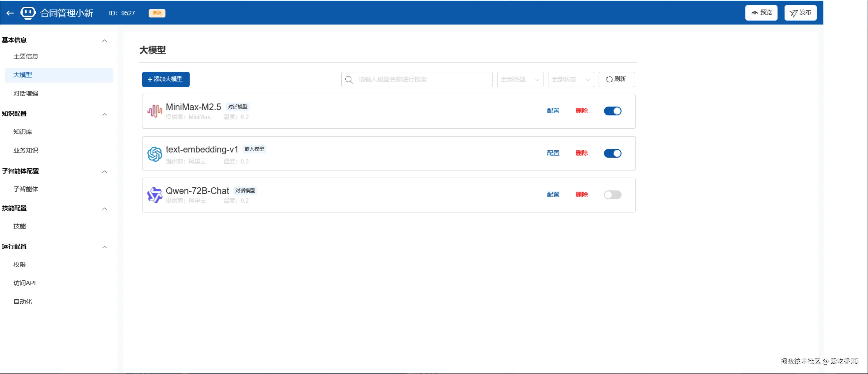Click the search magnifier icon
868x374 pixels.
[x=349, y=80]
